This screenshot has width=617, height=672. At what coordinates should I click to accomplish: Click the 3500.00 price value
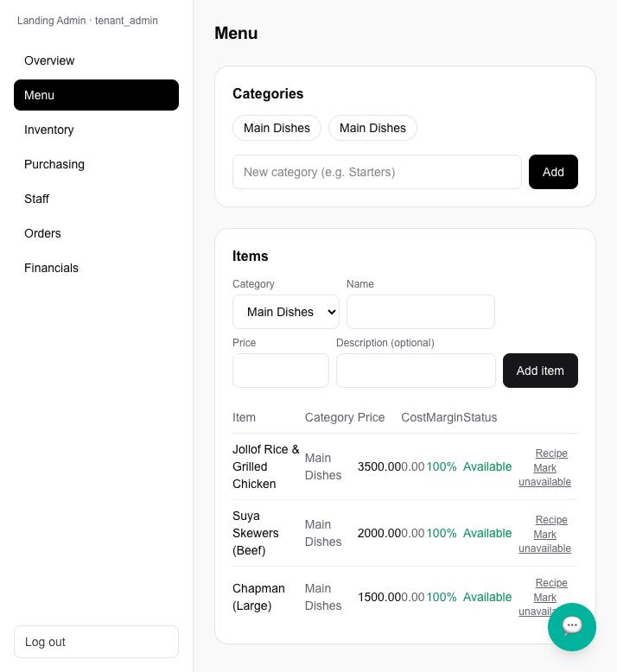(x=379, y=466)
